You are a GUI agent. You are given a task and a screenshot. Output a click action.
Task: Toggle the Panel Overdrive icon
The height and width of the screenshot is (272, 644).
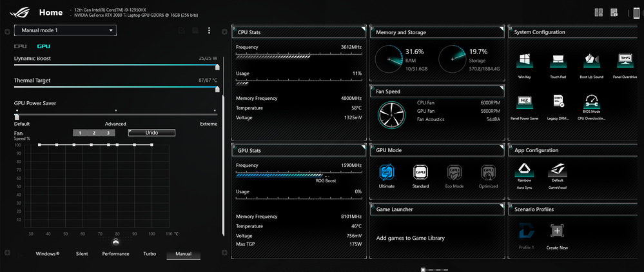[x=625, y=61]
